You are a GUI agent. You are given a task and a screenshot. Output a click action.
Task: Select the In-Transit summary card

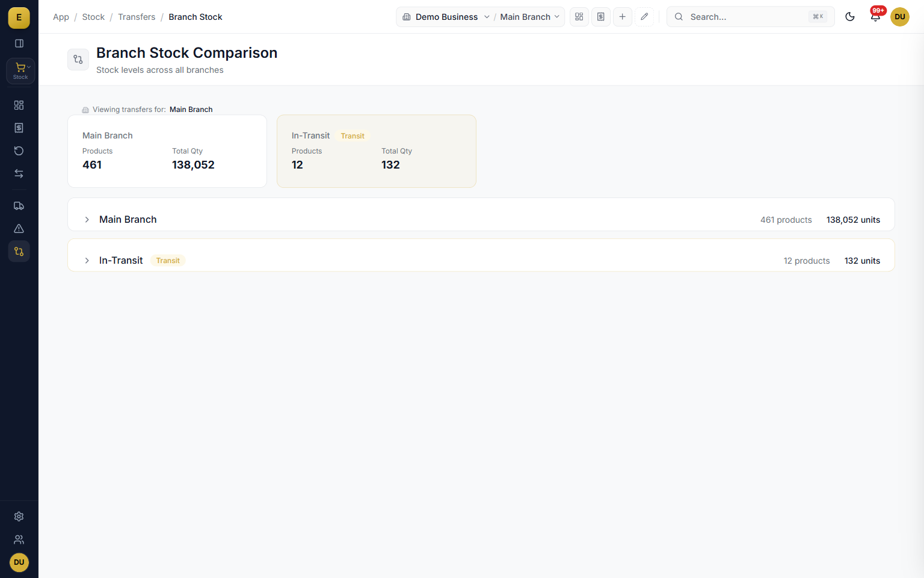click(377, 151)
